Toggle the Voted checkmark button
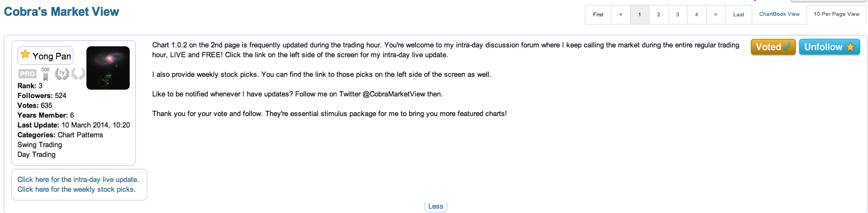Image resolution: width=868 pixels, height=213 pixels. 773,47
